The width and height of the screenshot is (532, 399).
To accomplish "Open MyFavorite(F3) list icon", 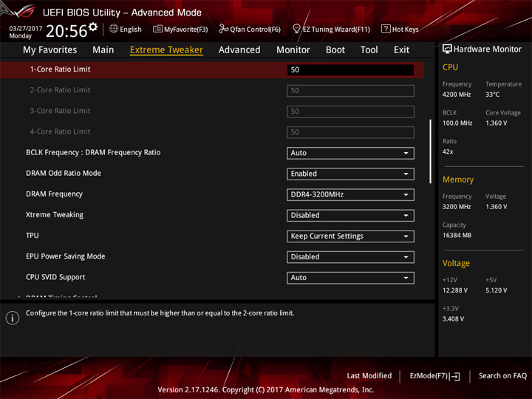I will (157, 29).
